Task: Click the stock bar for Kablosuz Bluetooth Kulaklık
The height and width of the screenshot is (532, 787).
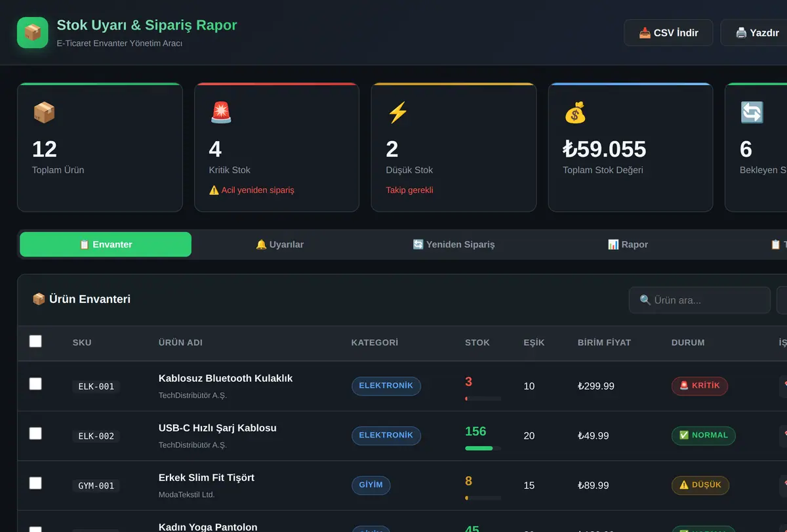Action: pos(483,398)
